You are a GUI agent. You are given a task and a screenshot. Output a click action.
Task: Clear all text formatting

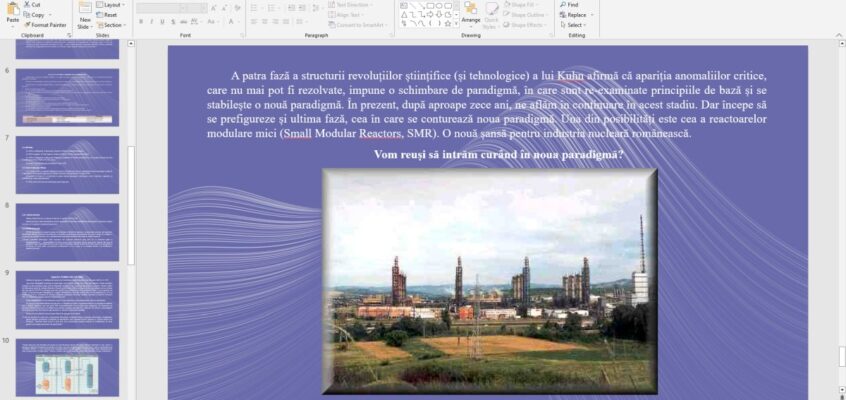[x=237, y=8]
